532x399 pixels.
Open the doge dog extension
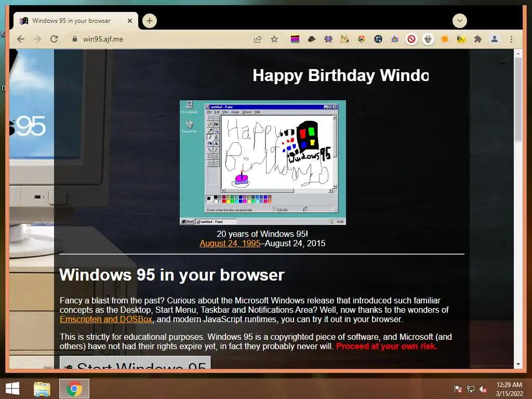tap(345, 39)
